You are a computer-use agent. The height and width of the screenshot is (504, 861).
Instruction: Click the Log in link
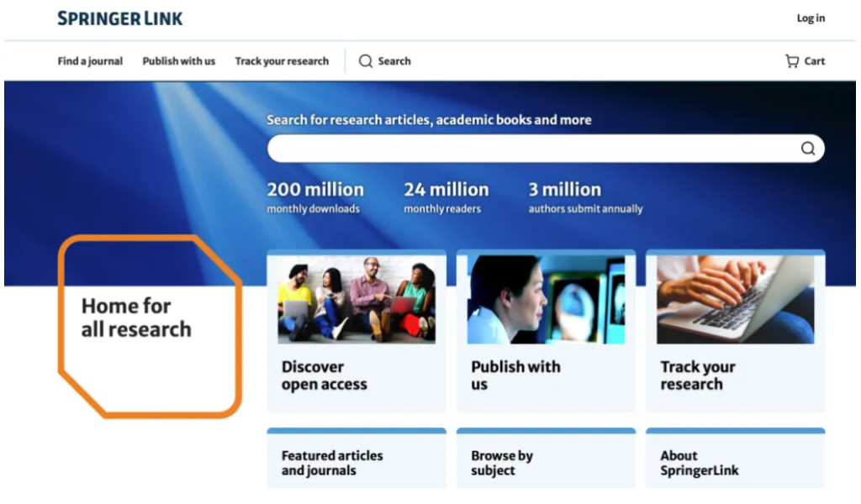click(x=811, y=18)
